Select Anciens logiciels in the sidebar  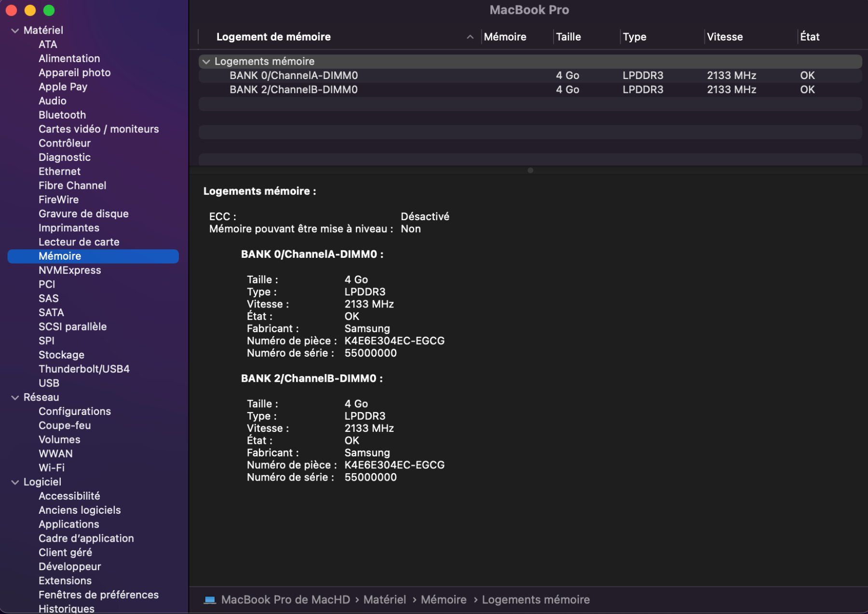(x=80, y=510)
